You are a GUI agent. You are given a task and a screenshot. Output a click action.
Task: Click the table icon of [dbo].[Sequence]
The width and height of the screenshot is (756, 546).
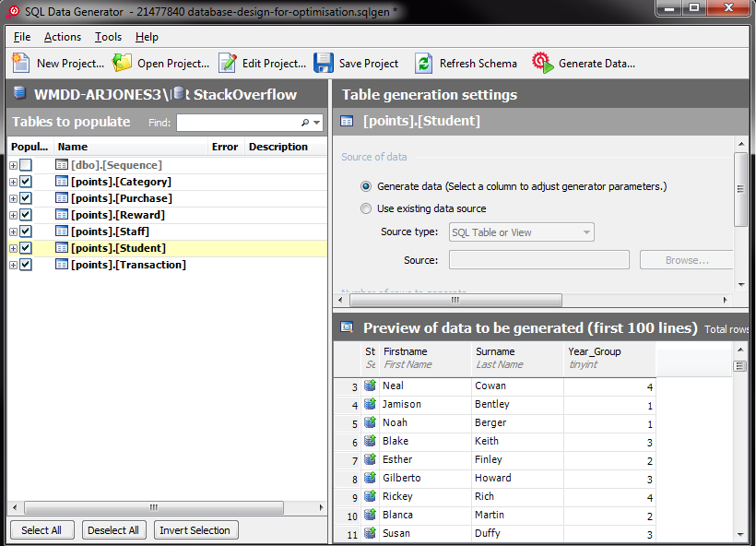pos(62,165)
